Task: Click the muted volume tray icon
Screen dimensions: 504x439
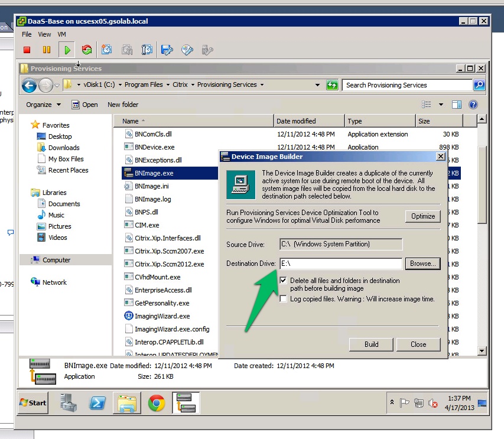Action: pyautogui.click(x=433, y=403)
